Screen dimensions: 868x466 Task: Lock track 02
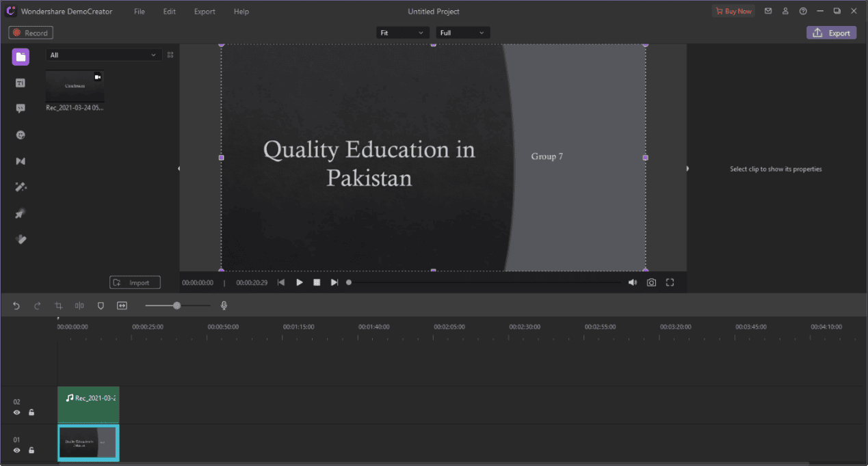tap(31, 413)
